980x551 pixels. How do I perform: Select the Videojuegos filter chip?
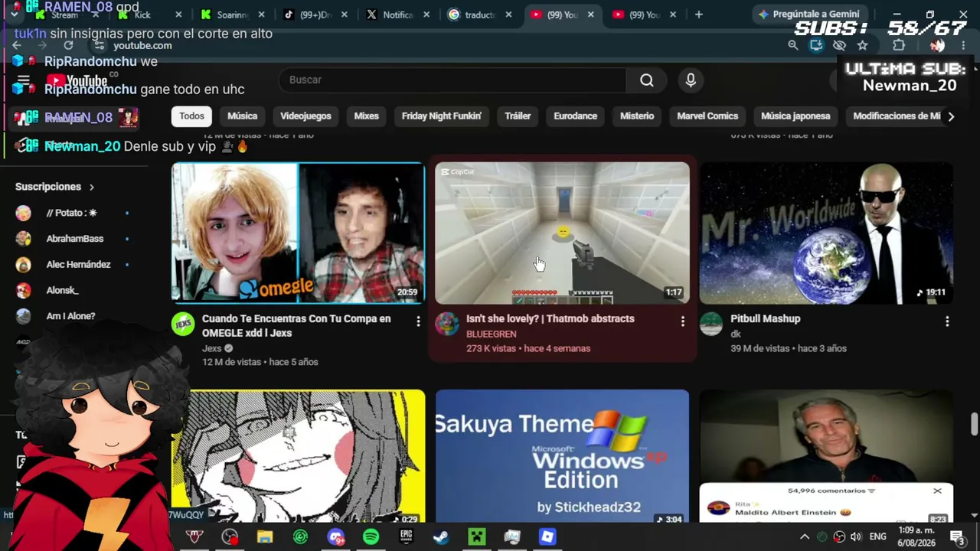(x=305, y=116)
